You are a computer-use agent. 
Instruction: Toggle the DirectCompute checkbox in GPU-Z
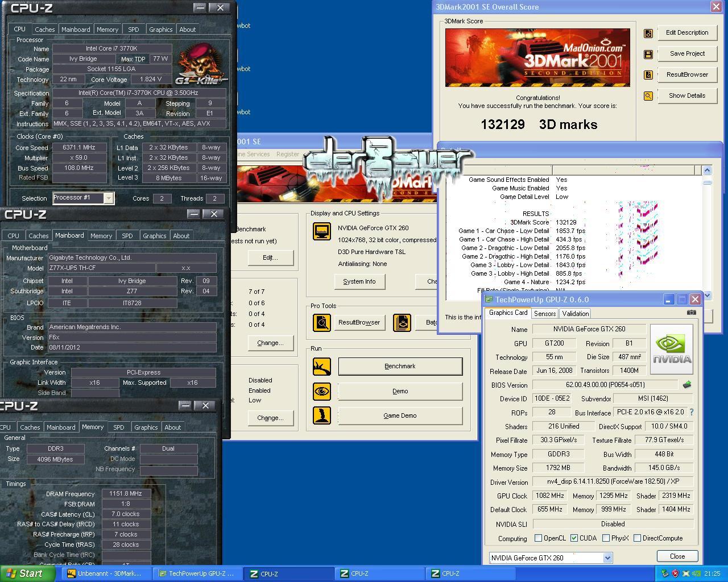pyautogui.click(x=637, y=538)
